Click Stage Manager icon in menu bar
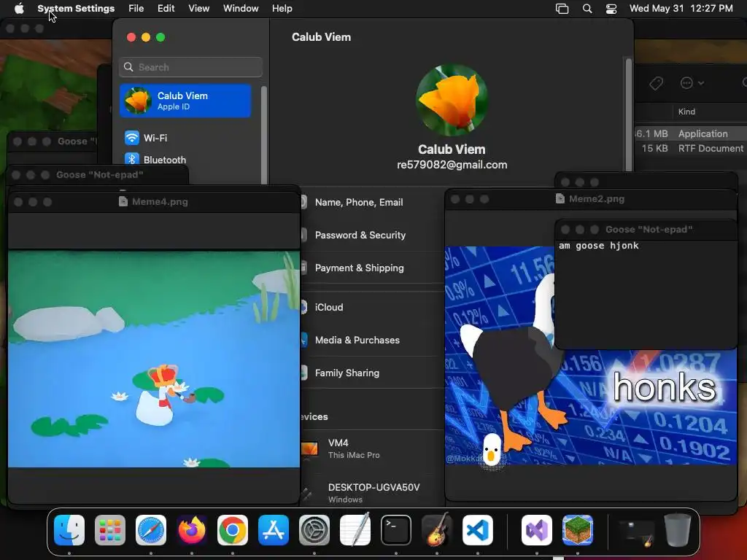747x560 pixels. tap(562, 9)
